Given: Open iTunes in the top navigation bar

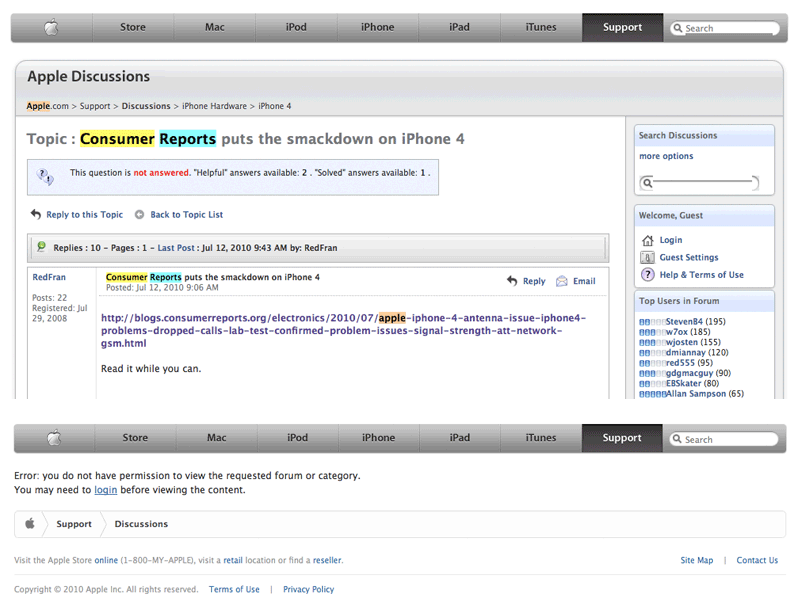Looking at the screenshot, I should click(x=541, y=27).
